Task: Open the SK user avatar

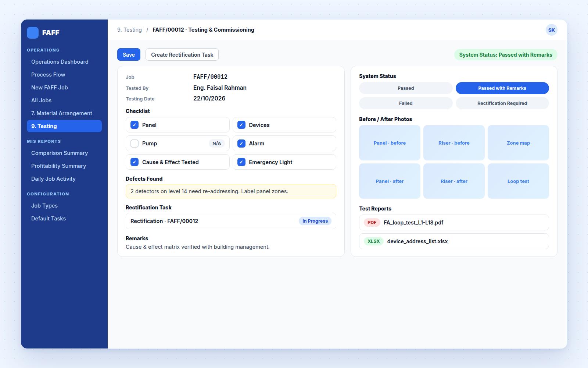Action: point(551,30)
